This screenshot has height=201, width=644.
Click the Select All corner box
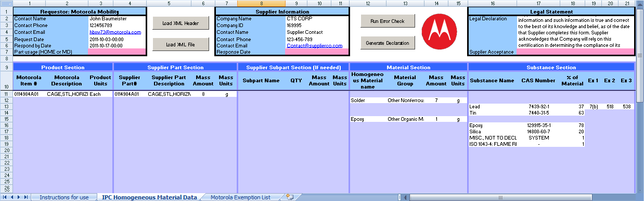tap(6, 3)
